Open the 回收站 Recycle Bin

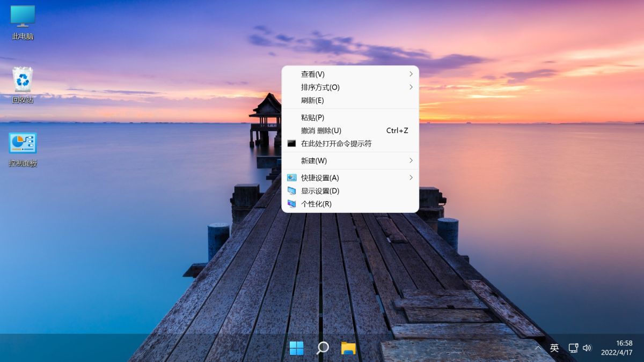coord(21,82)
